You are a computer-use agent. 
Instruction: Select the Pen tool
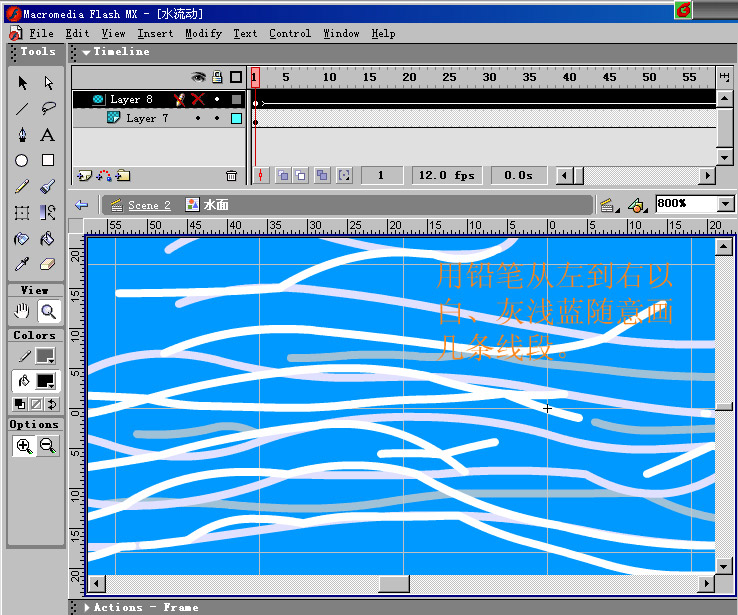click(22, 135)
